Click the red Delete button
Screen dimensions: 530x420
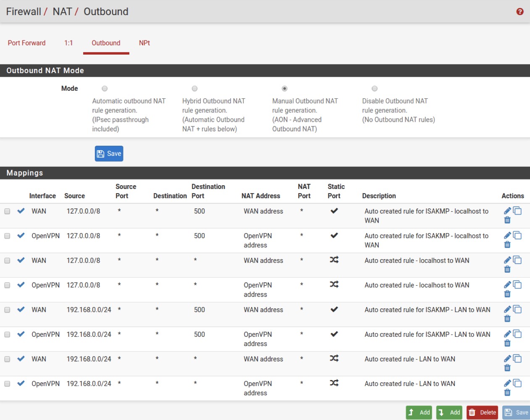482,412
